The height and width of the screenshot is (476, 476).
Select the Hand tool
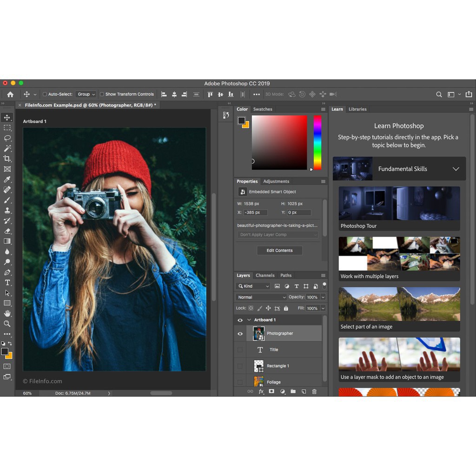click(7, 313)
